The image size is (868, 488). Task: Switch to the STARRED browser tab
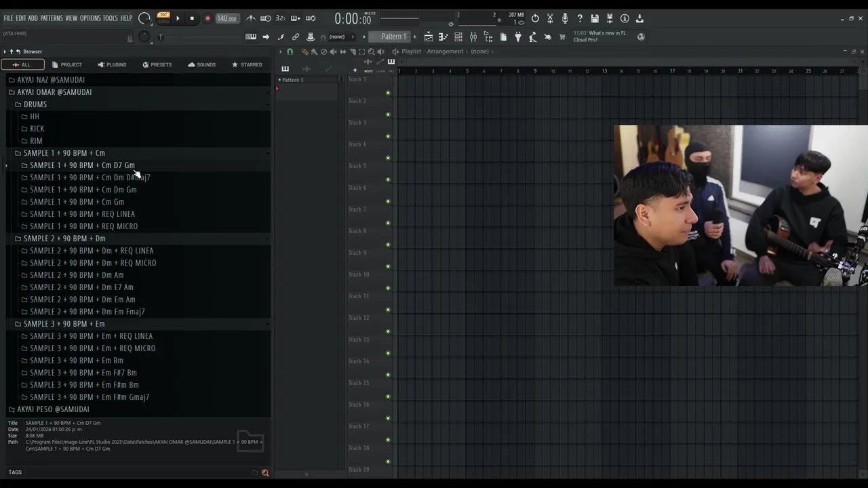(x=247, y=64)
